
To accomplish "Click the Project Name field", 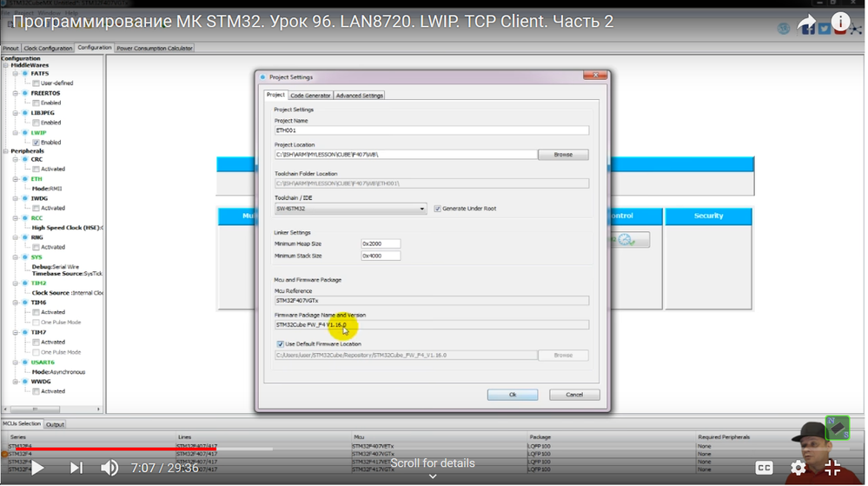I will tap(432, 130).
